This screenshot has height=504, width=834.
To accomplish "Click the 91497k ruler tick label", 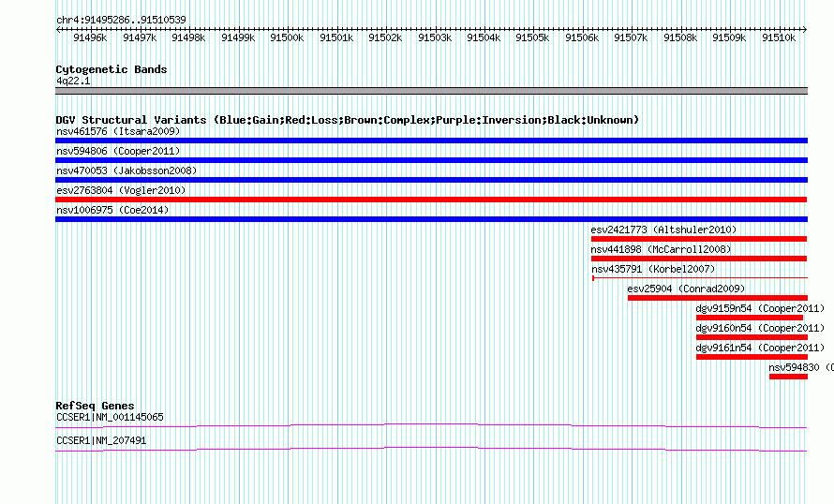I will tap(140, 37).
